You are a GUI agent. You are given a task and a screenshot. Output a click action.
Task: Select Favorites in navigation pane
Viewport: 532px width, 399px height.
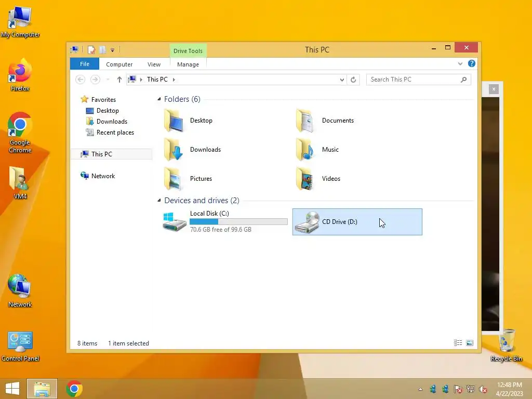coord(103,99)
